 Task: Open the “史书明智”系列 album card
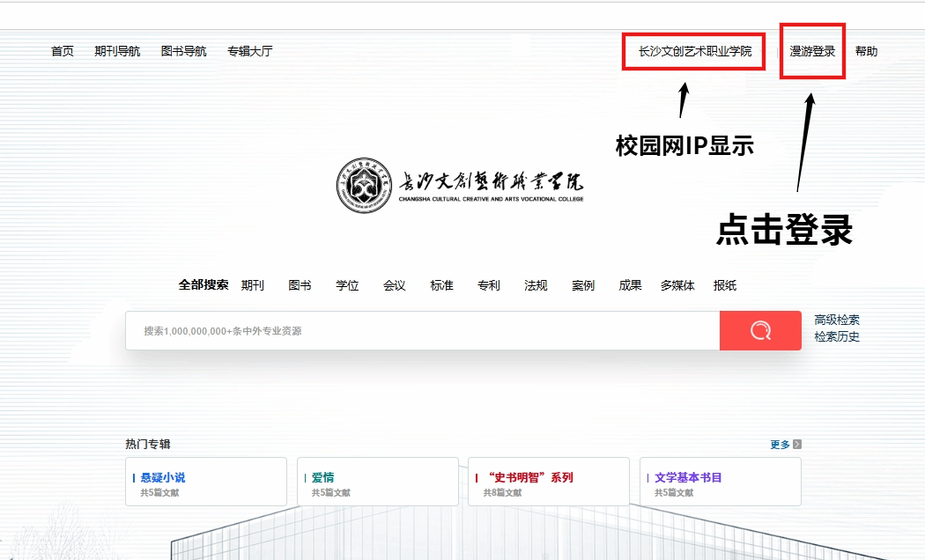click(x=549, y=482)
